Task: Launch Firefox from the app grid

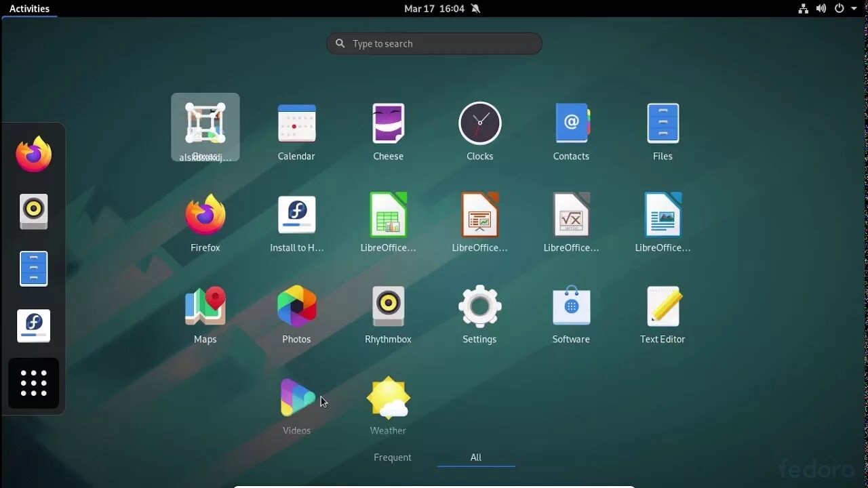Action: [205, 215]
